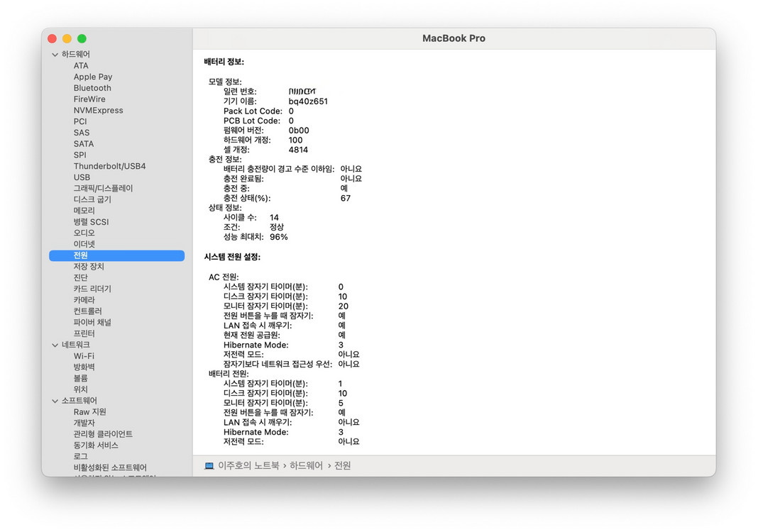758x532 pixels.
Task: Select Bluetooth in the sidebar
Action: click(92, 88)
